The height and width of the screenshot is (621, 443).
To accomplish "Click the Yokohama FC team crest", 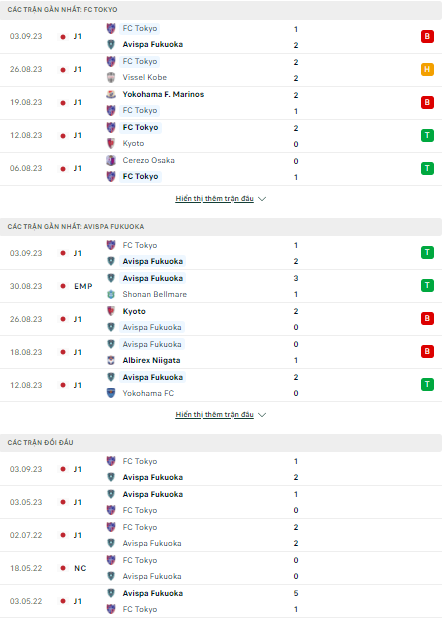I will tap(111, 393).
